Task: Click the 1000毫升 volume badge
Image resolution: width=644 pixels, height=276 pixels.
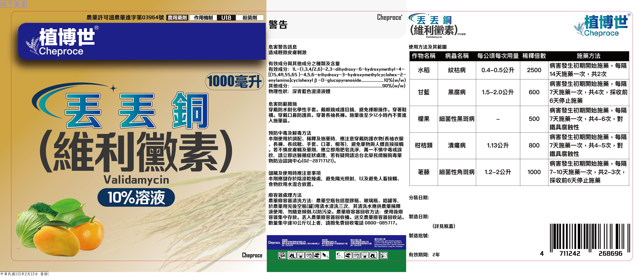Action: pos(234,81)
